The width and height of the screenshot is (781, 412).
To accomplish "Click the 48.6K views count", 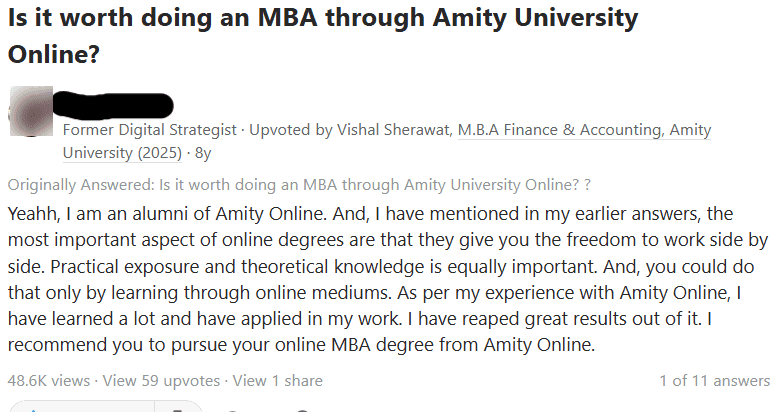I will tap(49, 381).
